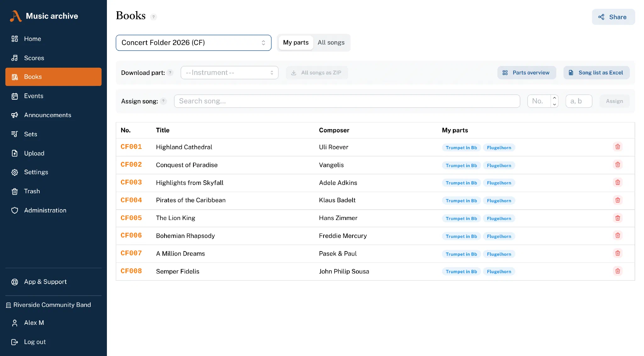Click Flugelhorn tag for The Lion King
Viewport: 644px width, 356px height.
(x=499, y=218)
